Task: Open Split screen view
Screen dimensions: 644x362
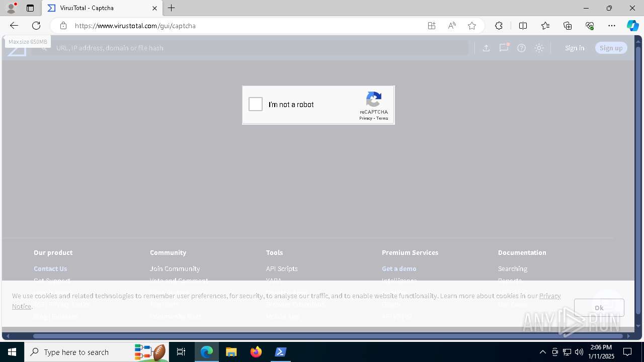Action: pos(523,26)
